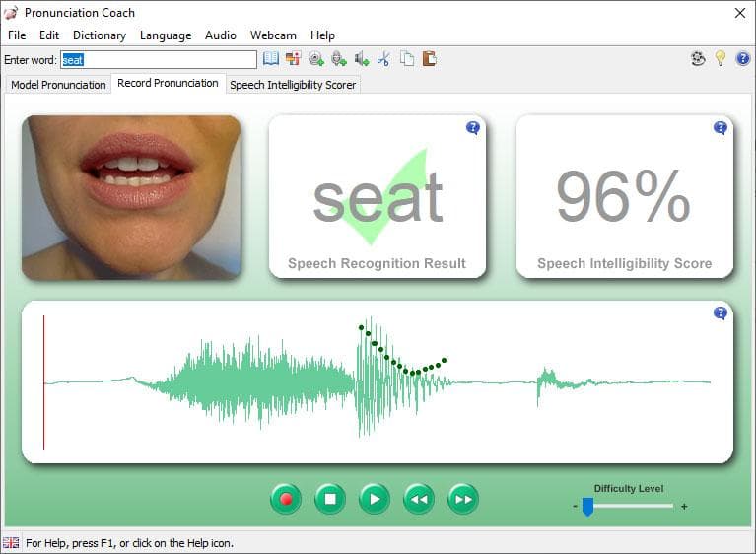Click the 'Speech Intelligibility Score' label
The height and width of the screenshot is (554, 756).
(624, 263)
